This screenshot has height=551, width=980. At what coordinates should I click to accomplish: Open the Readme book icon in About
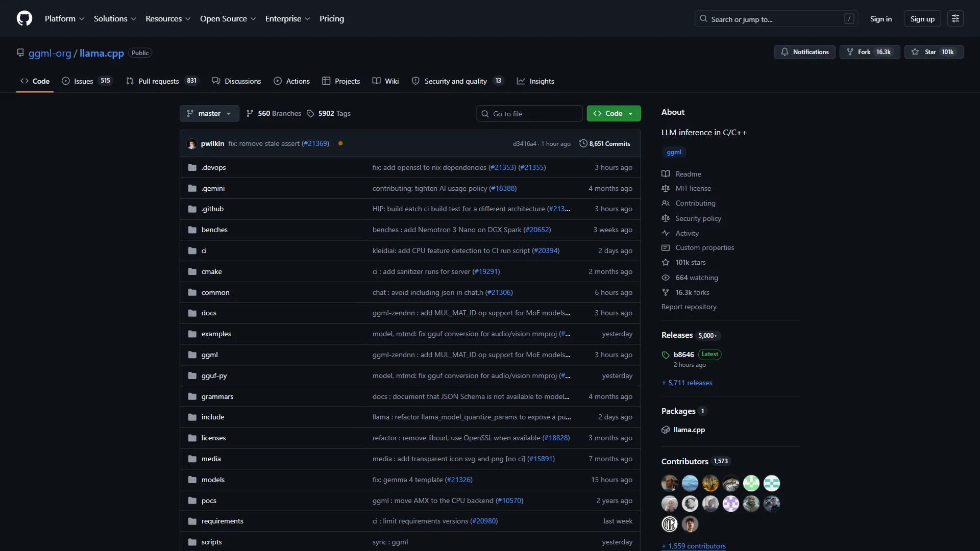point(666,174)
